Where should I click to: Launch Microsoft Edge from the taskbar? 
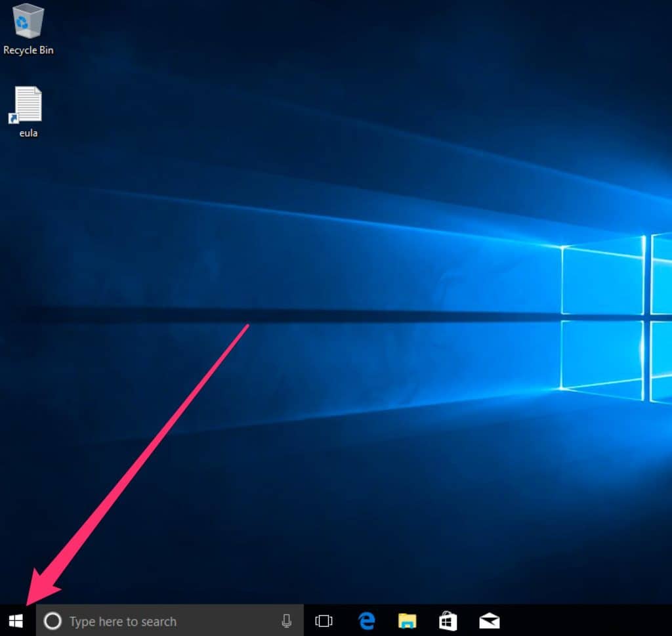tap(366, 620)
